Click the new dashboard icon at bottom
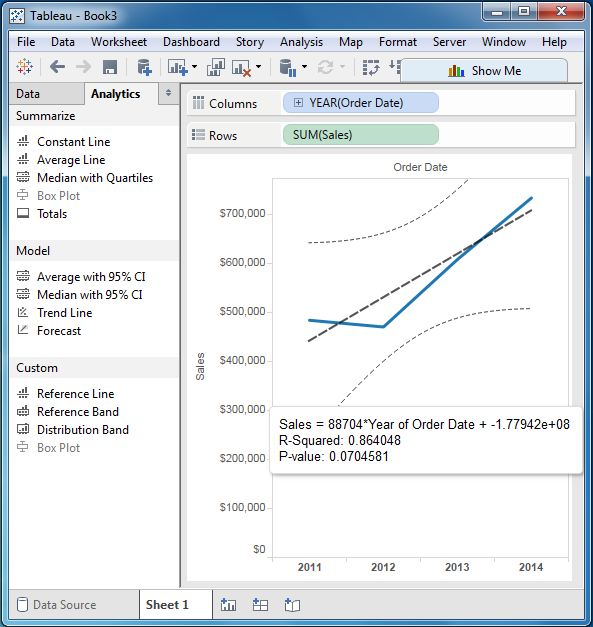 point(260,605)
